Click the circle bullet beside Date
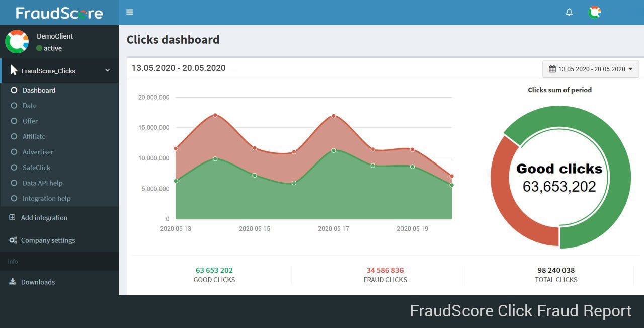 click(x=14, y=106)
